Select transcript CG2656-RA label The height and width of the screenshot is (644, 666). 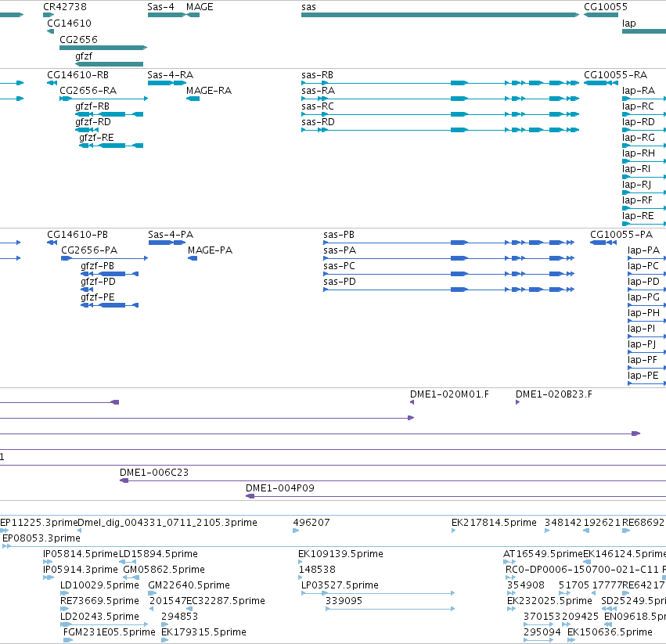click(88, 91)
